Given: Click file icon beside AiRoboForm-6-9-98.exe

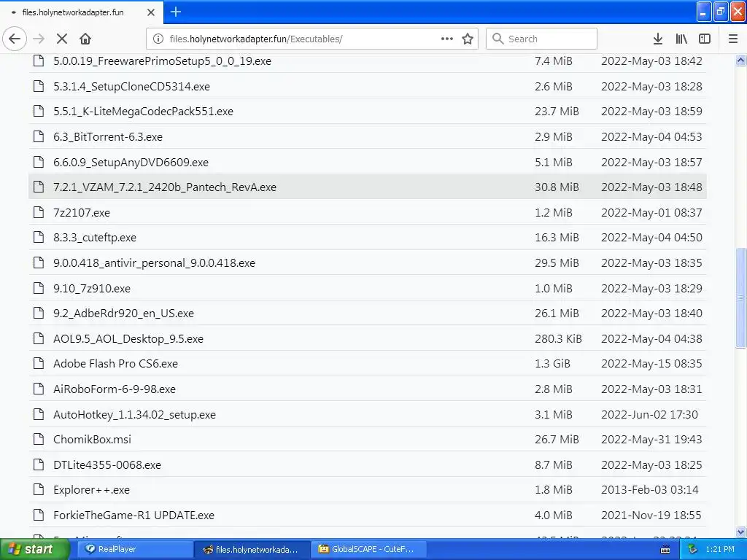Looking at the screenshot, I should click(x=39, y=389).
